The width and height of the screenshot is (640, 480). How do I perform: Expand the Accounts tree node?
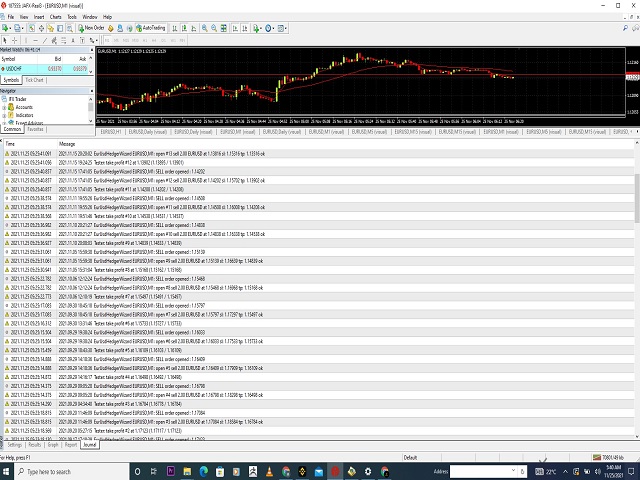(x=4, y=107)
